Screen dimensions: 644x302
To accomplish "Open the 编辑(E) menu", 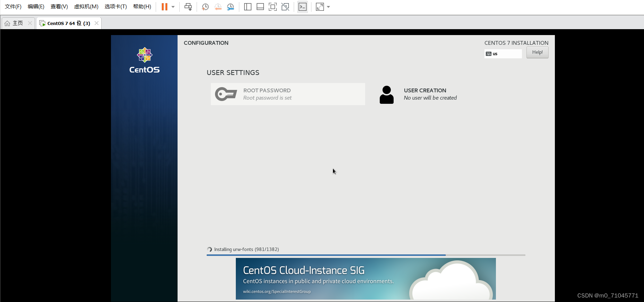I will click(x=36, y=7).
